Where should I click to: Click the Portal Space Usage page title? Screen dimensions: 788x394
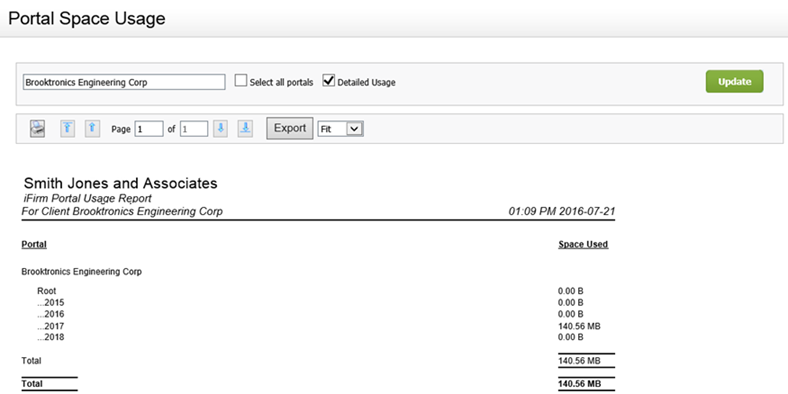(x=87, y=19)
